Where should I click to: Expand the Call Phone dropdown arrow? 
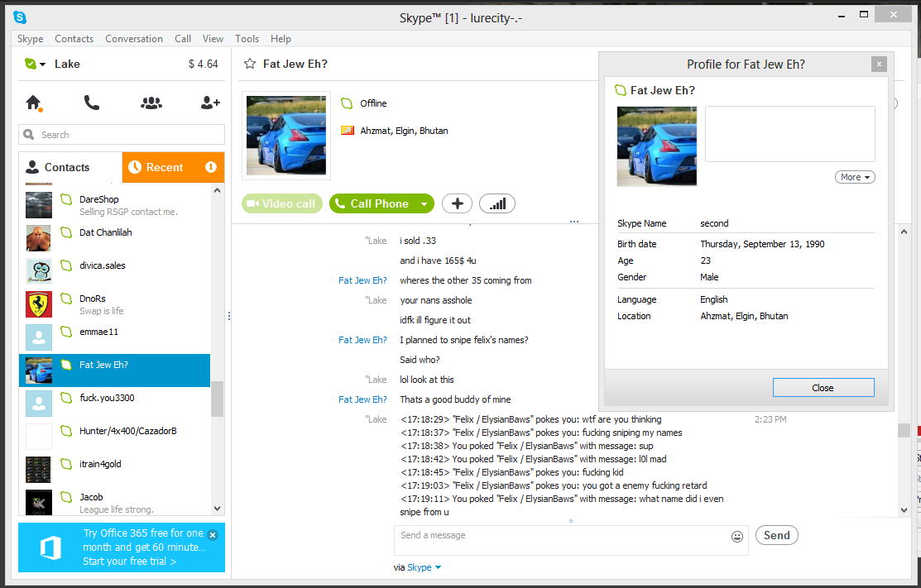coord(424,203)
